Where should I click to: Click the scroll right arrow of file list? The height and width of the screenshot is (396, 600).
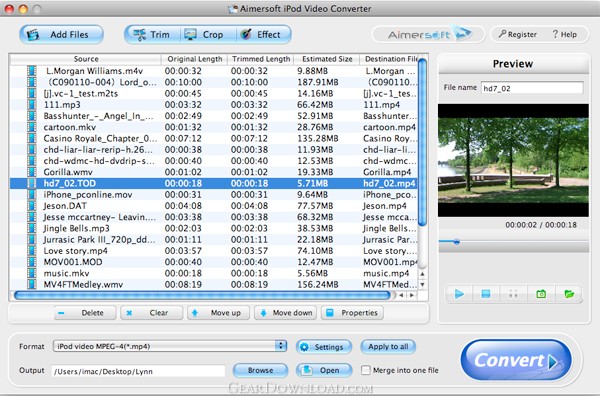pyautogui.click(x=412, y=295)
